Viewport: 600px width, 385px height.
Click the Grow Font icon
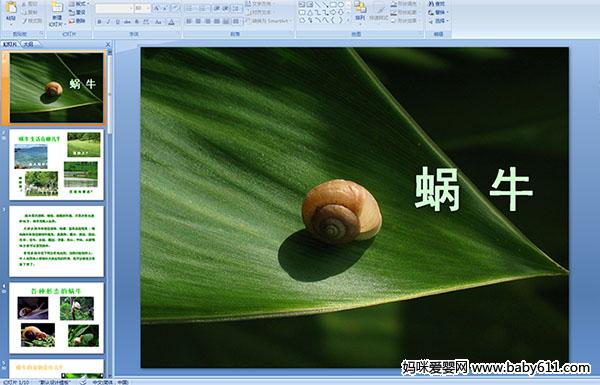(157, 8)
